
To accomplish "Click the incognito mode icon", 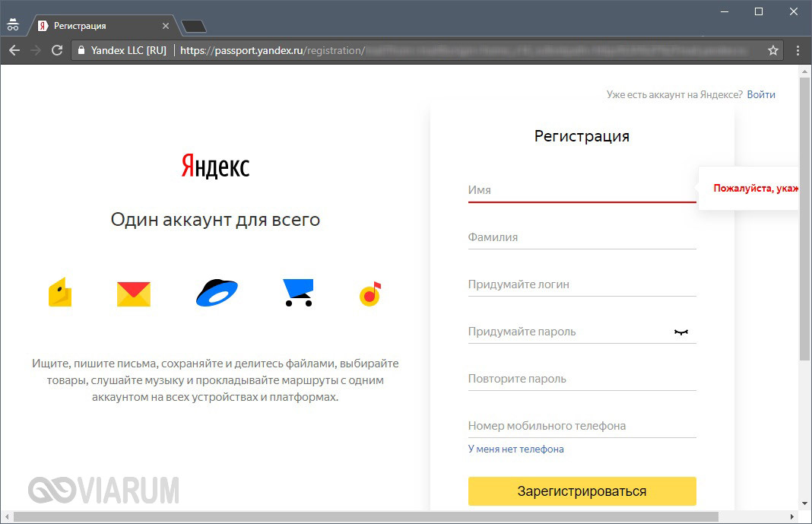I will (x=13, y=25).
